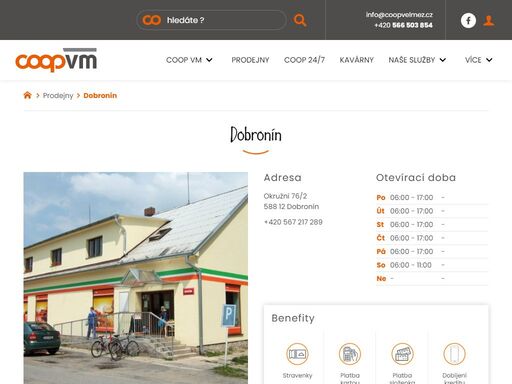Open the COOP 24/7 menu item
The image size is (512, 384).
click(304, 60)
